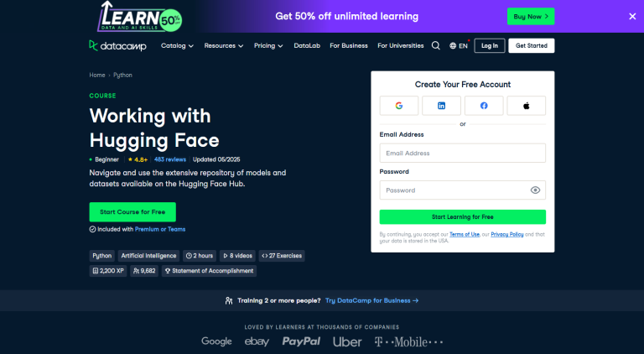The width and height of the screenshot is (644, 354).
Task: Click the Google company logo
Action: (x=216, y=341)
